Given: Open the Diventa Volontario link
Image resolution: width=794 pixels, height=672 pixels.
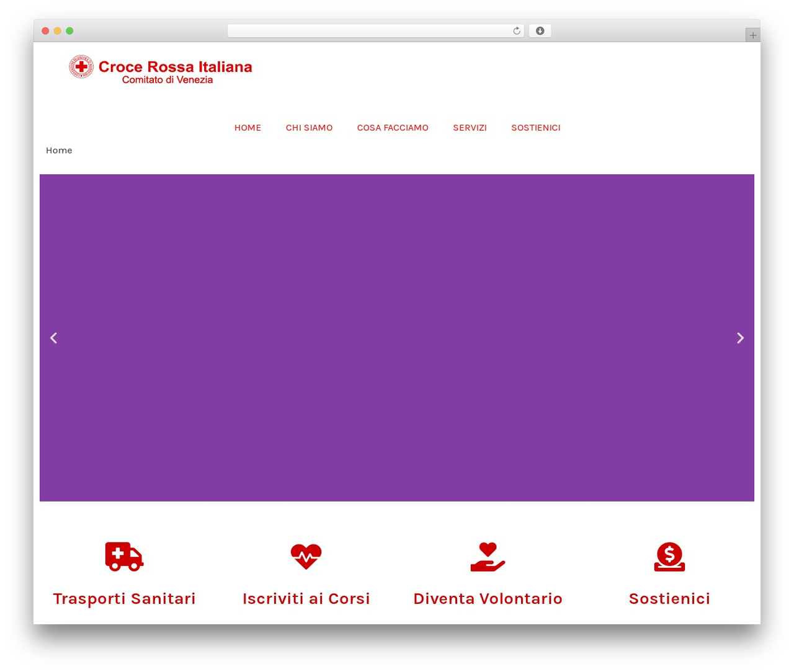Looking at the screenshot, I should (488, 598).
